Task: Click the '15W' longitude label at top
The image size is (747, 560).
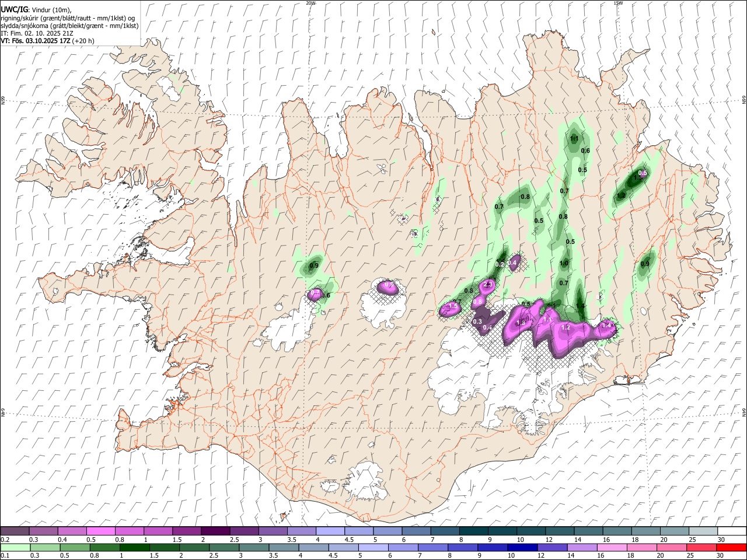Action: [618, 3]
